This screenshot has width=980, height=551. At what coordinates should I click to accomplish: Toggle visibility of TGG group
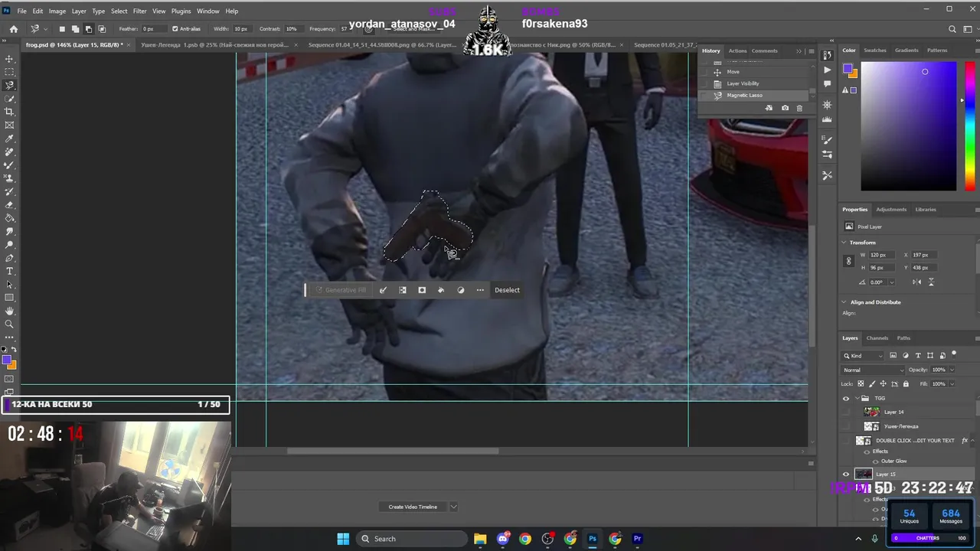tap(846, 398)
